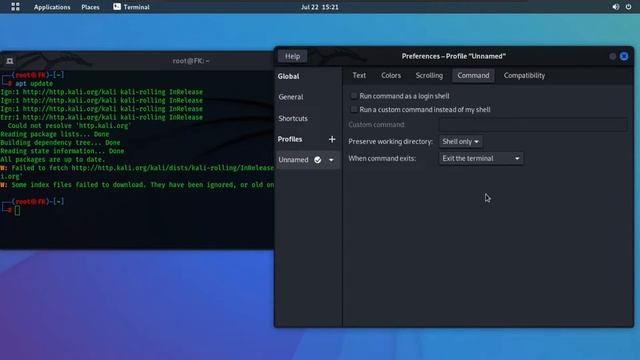Open the activities grid icon in top bar
This screenshot has height=360, width=640.
tap(15, 7)
